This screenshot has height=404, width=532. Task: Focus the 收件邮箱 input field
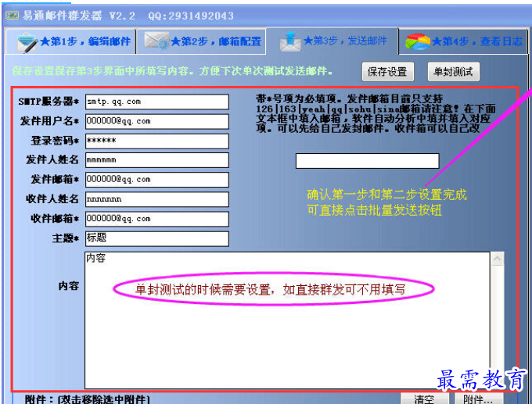(157, 219)
